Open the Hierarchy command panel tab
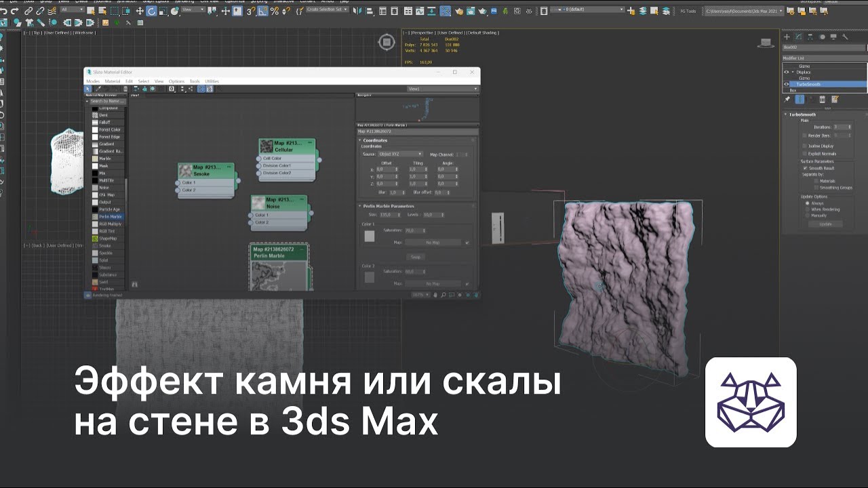868x488 pixels. (x=810, y=37)
